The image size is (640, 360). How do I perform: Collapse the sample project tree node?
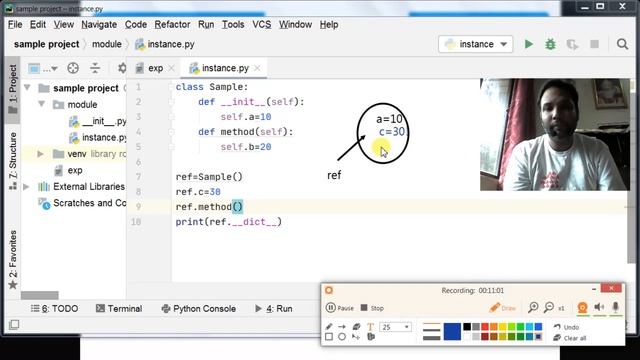point(28,88)
